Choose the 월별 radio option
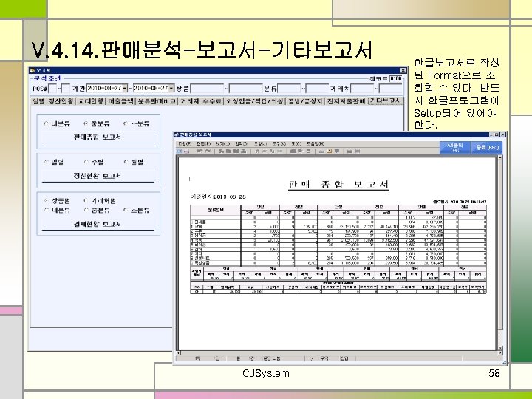The height and width of the screenshot is (399, 532). (126, 162)
